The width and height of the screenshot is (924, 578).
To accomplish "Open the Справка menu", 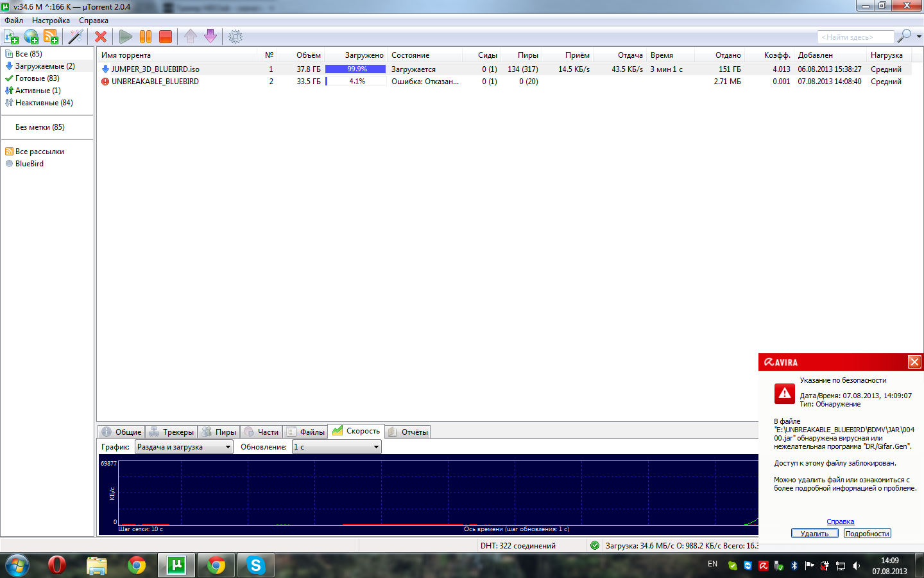I will [94, 21].
